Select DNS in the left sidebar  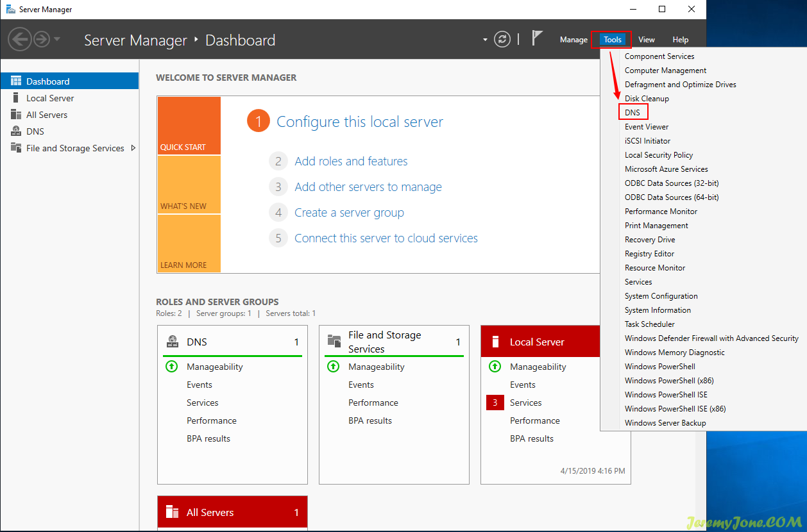point(69,131)
